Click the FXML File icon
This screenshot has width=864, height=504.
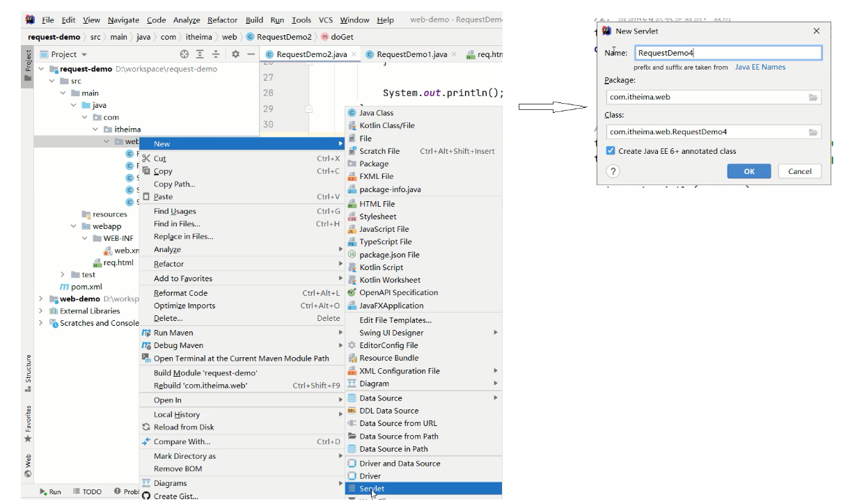click(352, 177)
